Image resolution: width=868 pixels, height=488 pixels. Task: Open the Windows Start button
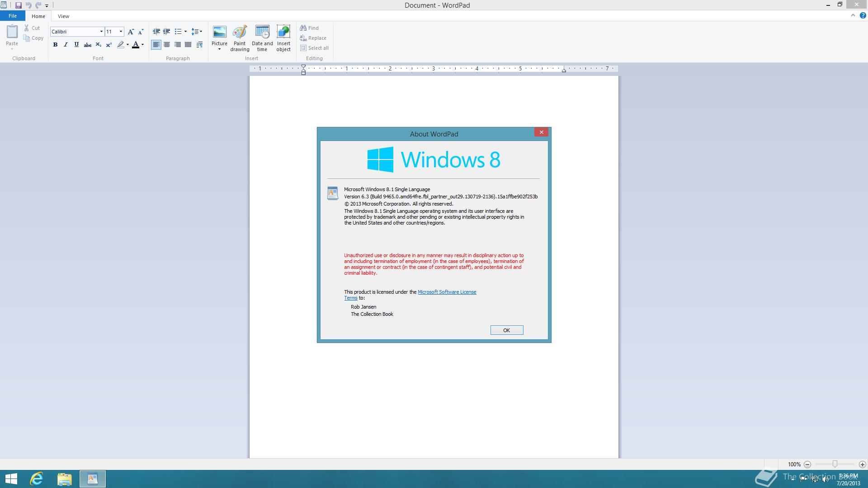[x=11, y=479]
